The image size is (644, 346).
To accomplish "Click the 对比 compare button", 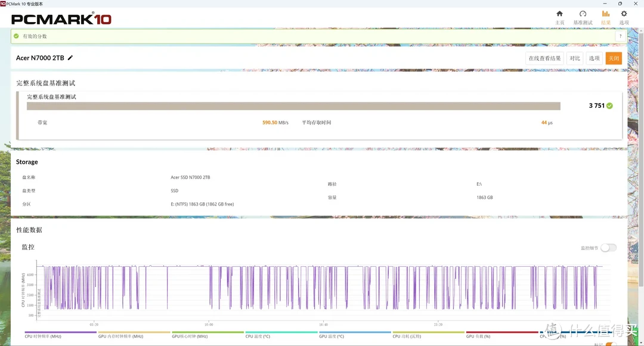I will tap(575, 58).
